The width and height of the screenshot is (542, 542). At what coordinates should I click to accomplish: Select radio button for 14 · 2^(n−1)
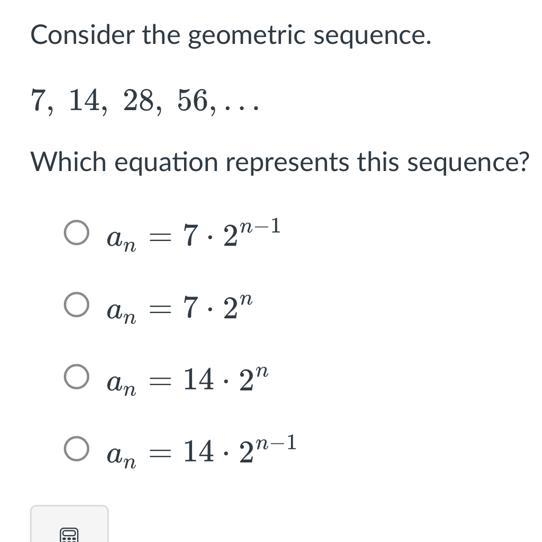[76, 448]
